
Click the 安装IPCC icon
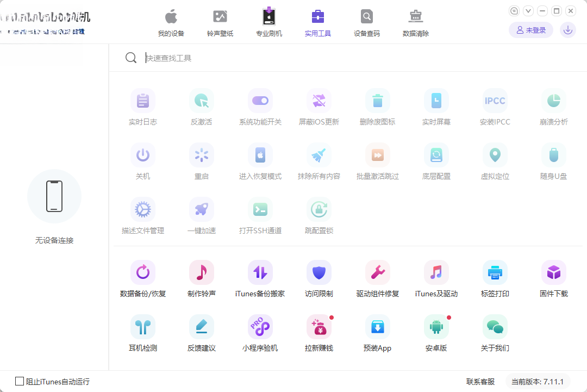(x=495, y=101)
